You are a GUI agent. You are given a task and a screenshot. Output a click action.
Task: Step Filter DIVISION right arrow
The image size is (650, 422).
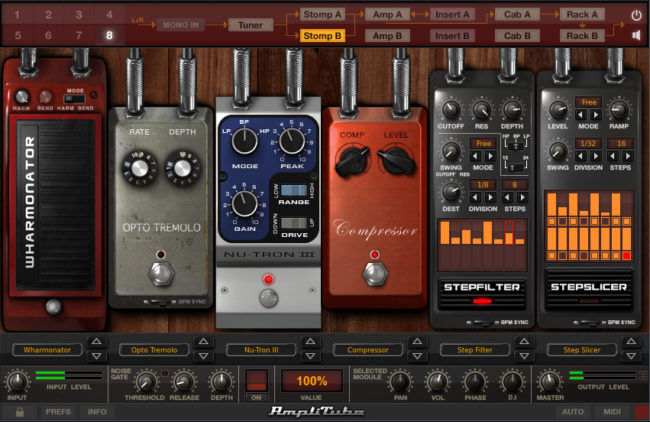[x=490, y=197]
